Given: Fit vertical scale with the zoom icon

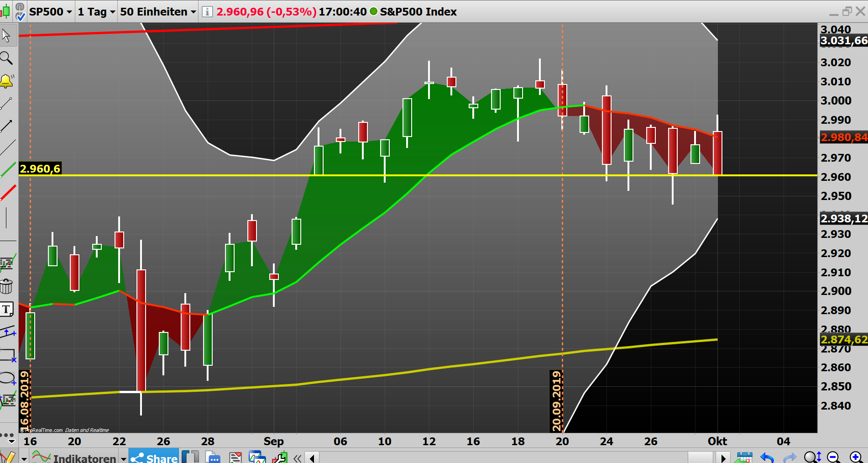Looking at the screenshot, I should [x=813, y=457].
